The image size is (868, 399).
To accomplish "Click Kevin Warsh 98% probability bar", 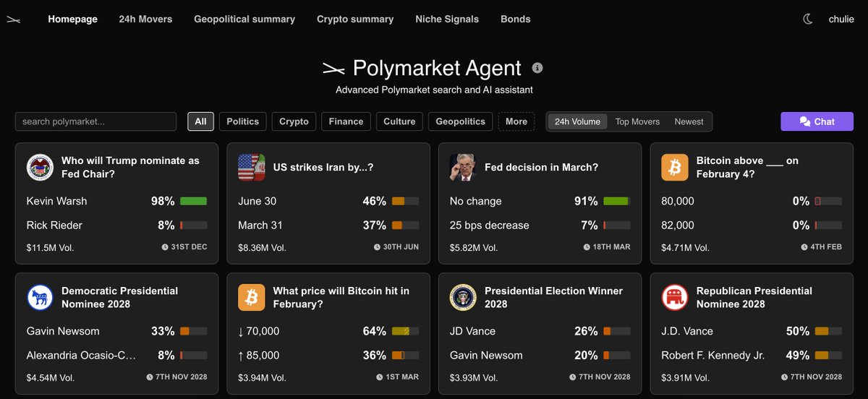I will pyautogui.click(x=193, y=201).
